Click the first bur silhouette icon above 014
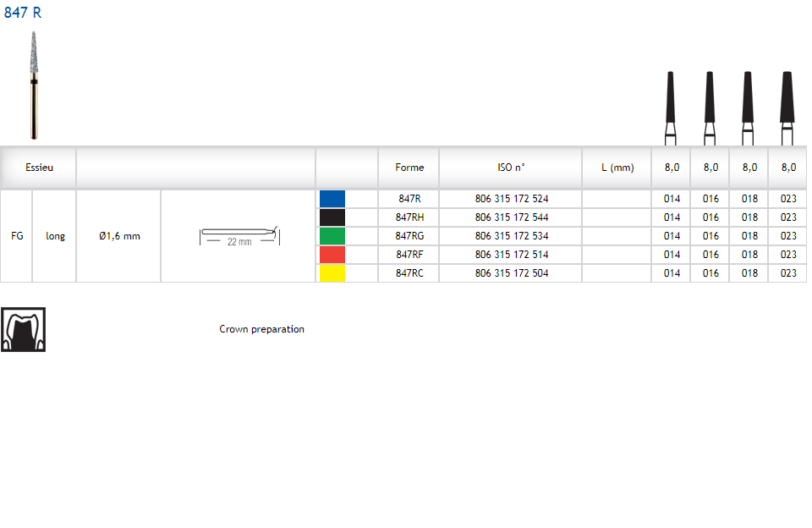The image size is (812, 528). pos(671,107)
